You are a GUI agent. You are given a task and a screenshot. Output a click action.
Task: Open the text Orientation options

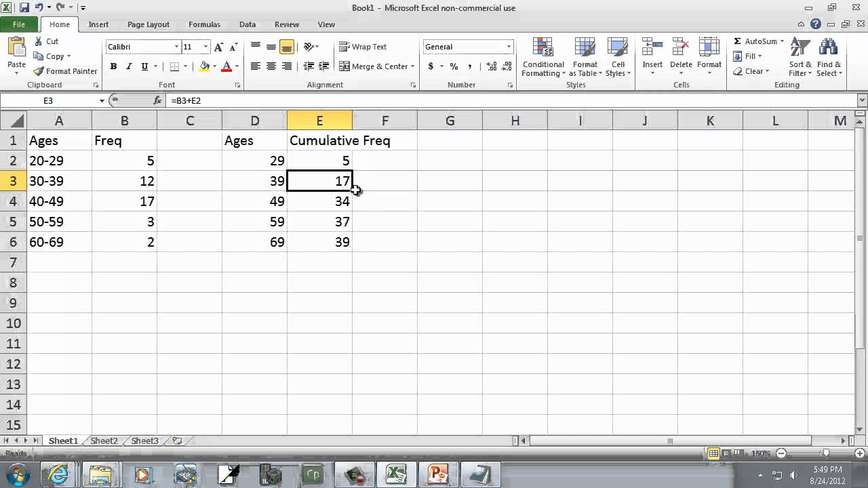311,47
